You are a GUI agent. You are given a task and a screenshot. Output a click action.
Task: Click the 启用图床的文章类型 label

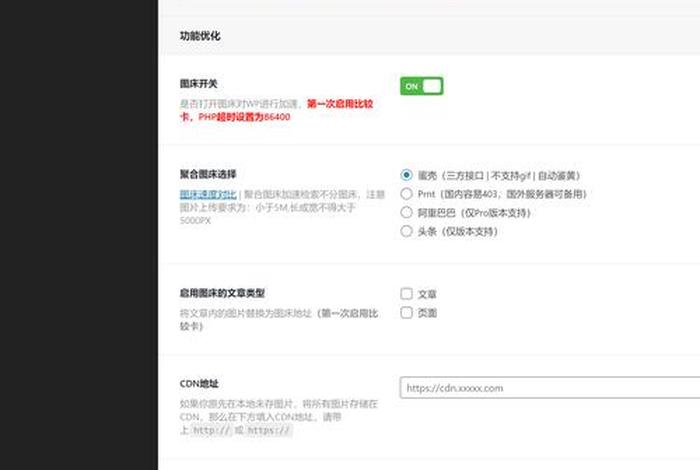tap(222, 293)
